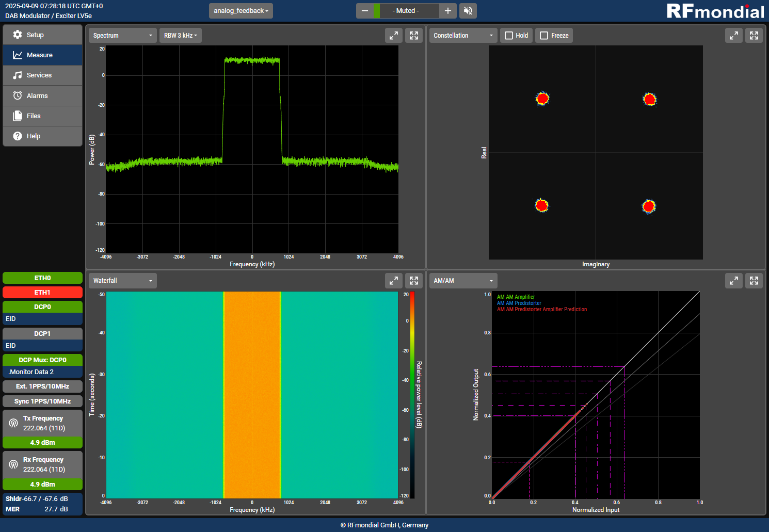Click the Rx 4.9 dBm power bar
The height and width of the screenshot is (532, 769).
tap(42, 485)
